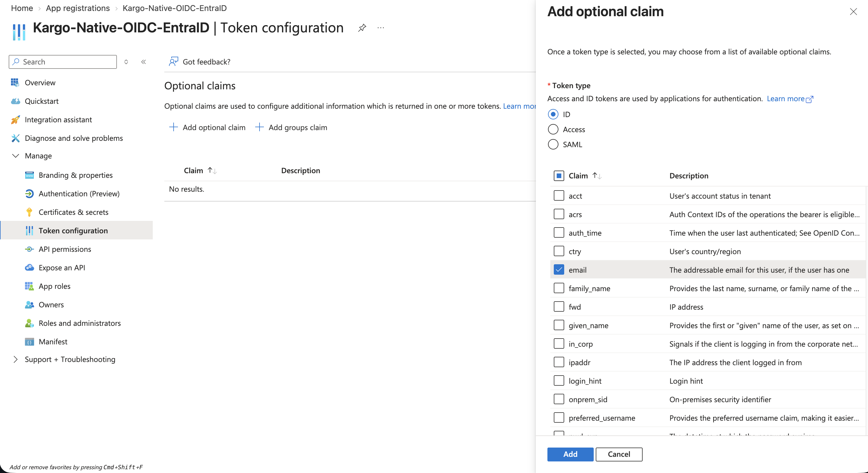The height and width of the screenshot is (473, 868).
Task: Go to Home breadcrumb
Action: pyautogui.click(x=22, y=8)
